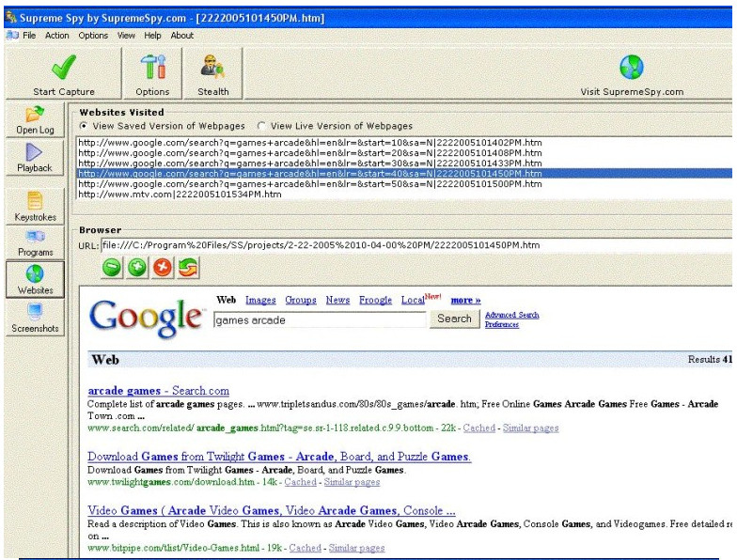Click the menu bar icon beside File
Viewport: 737px width, 560px height.
13,36
